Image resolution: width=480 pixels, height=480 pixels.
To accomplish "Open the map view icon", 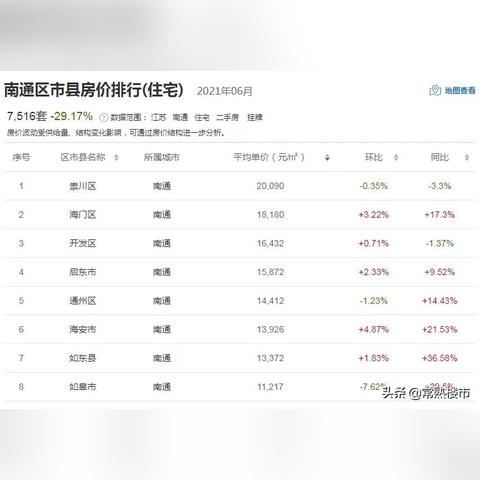I will click(435, 90).
